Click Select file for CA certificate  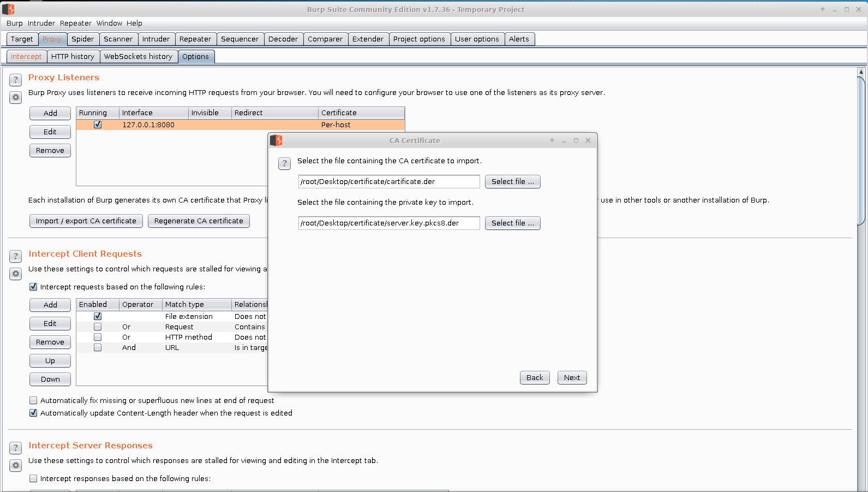513,181
